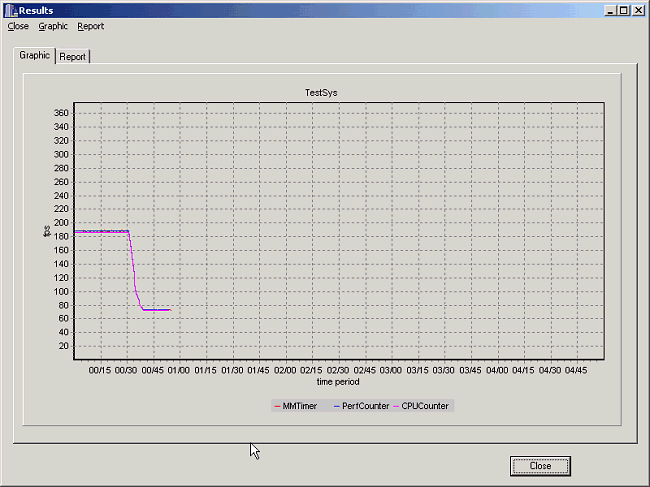Click the 360 value on y-axis

[61, 113]
